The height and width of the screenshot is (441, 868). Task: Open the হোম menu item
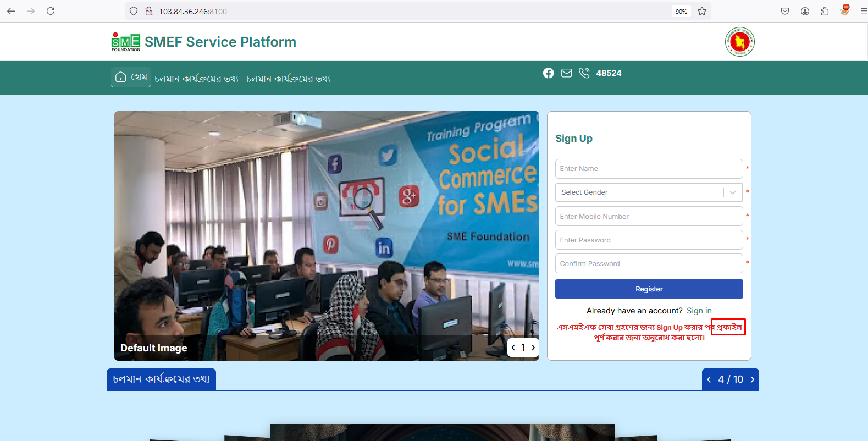click(x=131, y=77)
